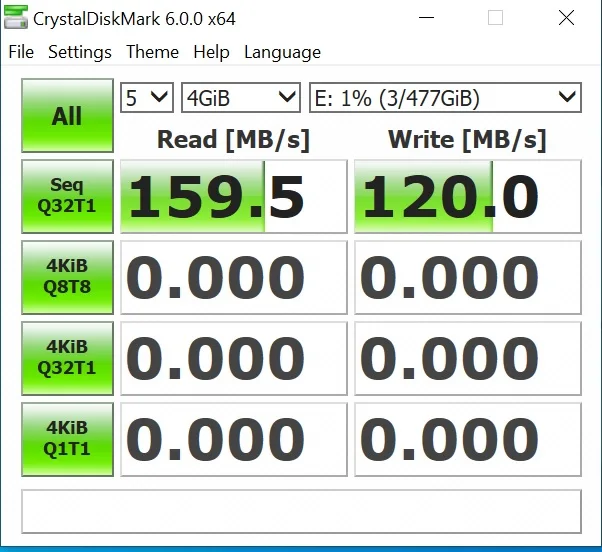Image resolution: width=602 pixels, height=552 pixels.
Task: Click the Write [MB/s] column header
Action: [467, 139]
